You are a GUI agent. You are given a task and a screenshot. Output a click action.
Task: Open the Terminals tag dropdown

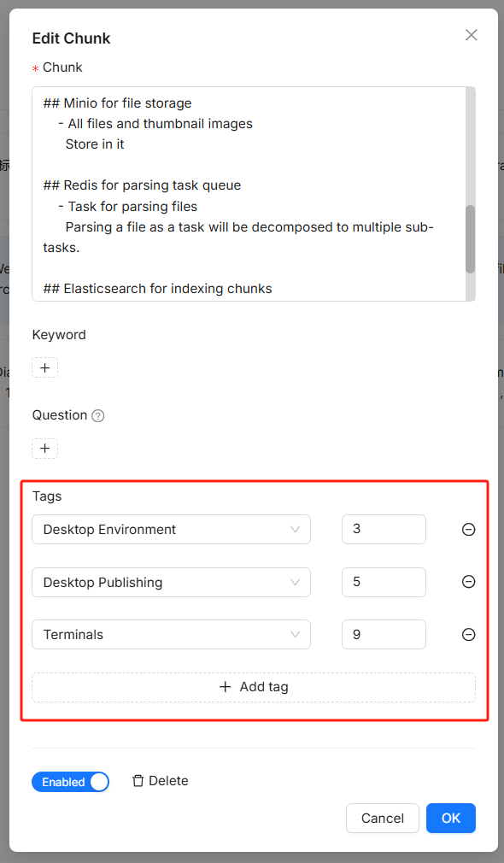[x=171, y=635]
